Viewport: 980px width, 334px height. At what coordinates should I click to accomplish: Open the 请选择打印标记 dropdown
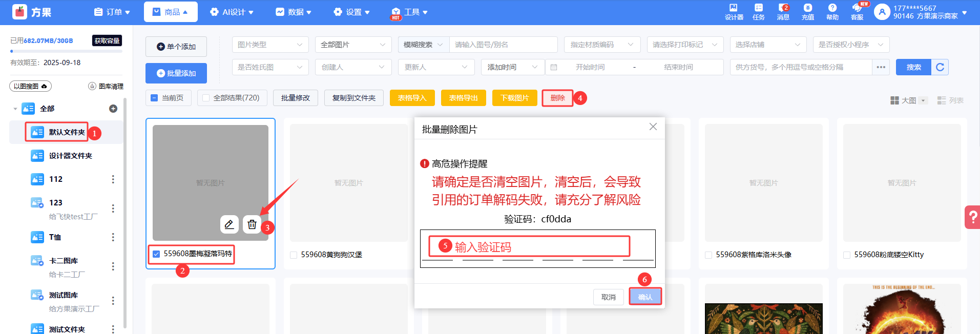685,45
